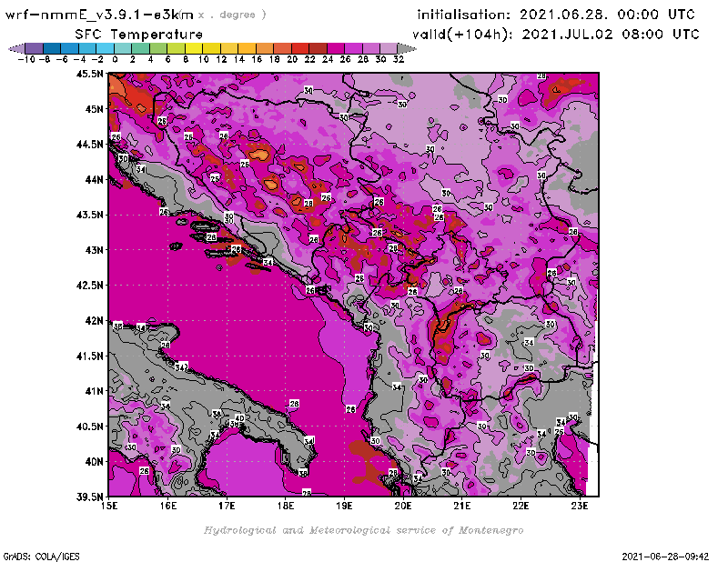Click the 43.5N latitude axis label
This screenshot has width=728, height=562.
(90, 215)
